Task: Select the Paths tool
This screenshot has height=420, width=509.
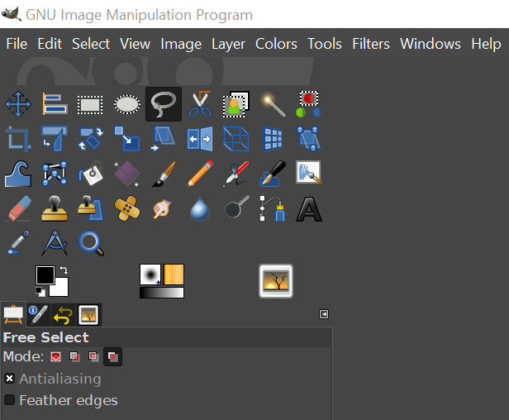Action: pos(273,208)
